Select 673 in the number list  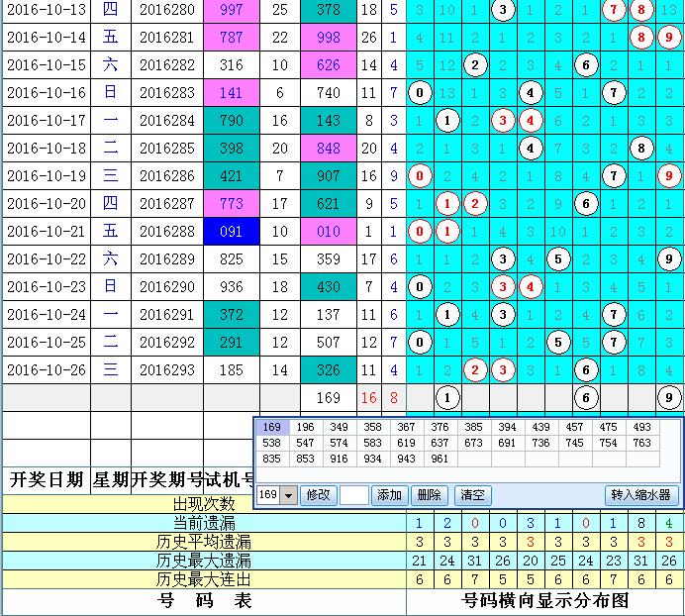(x=473, y=443)
